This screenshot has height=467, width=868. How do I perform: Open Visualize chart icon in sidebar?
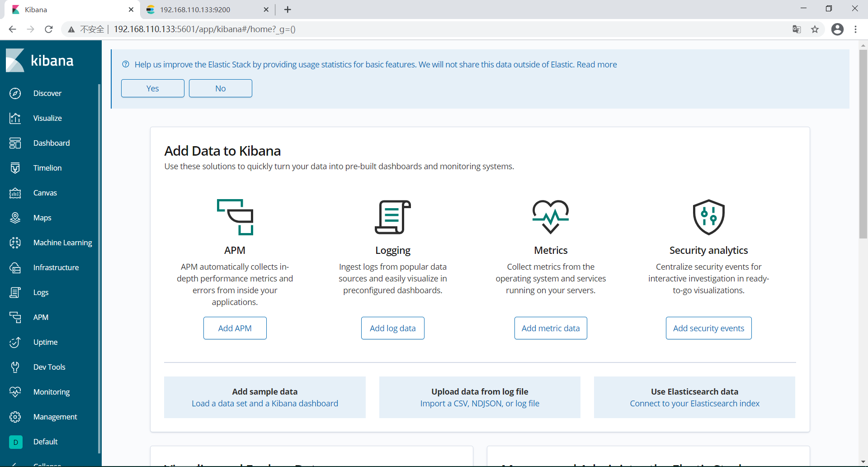[15, 118]
